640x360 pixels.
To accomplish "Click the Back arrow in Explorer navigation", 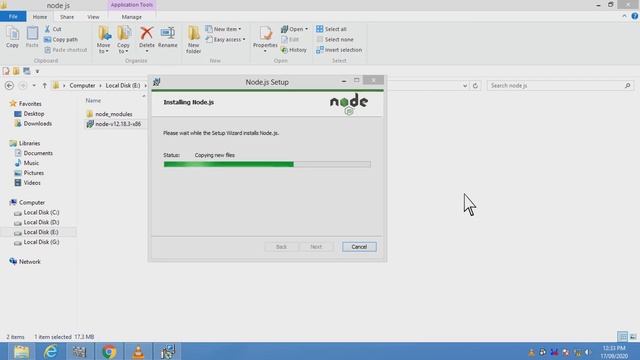I will (9, 86).
